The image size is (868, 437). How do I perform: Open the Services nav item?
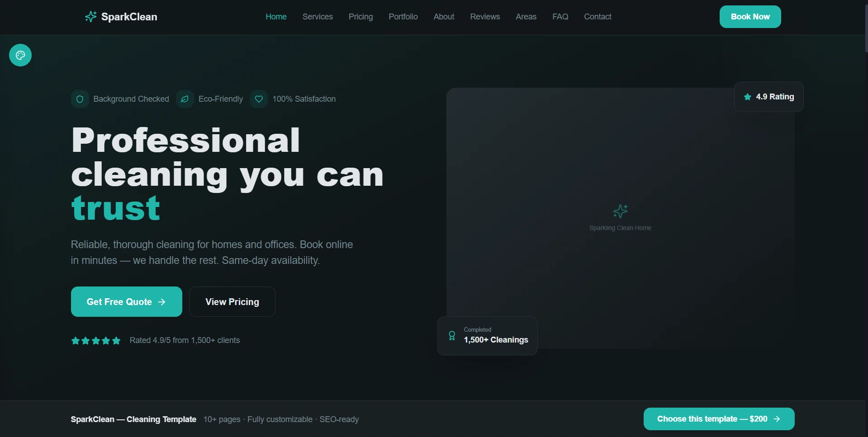[x=318, y=17]
